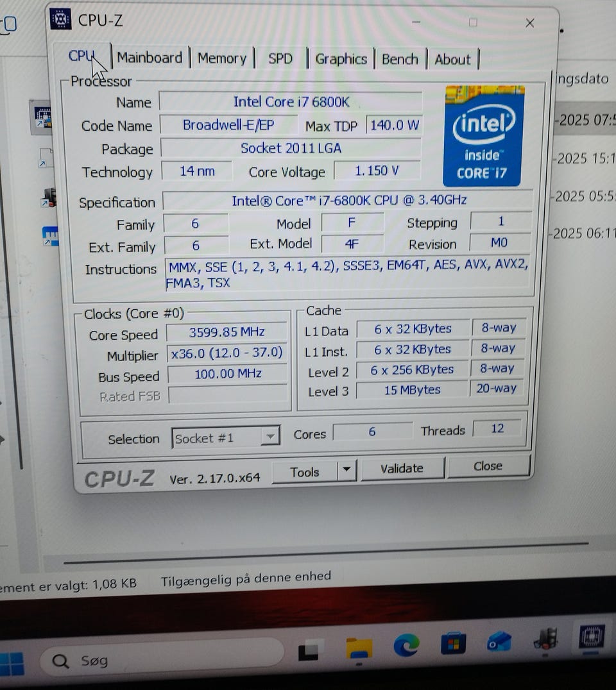Select the blue memory-chip shortcut in Explorer window
The image size is (616, 690).
click(50, 236)
